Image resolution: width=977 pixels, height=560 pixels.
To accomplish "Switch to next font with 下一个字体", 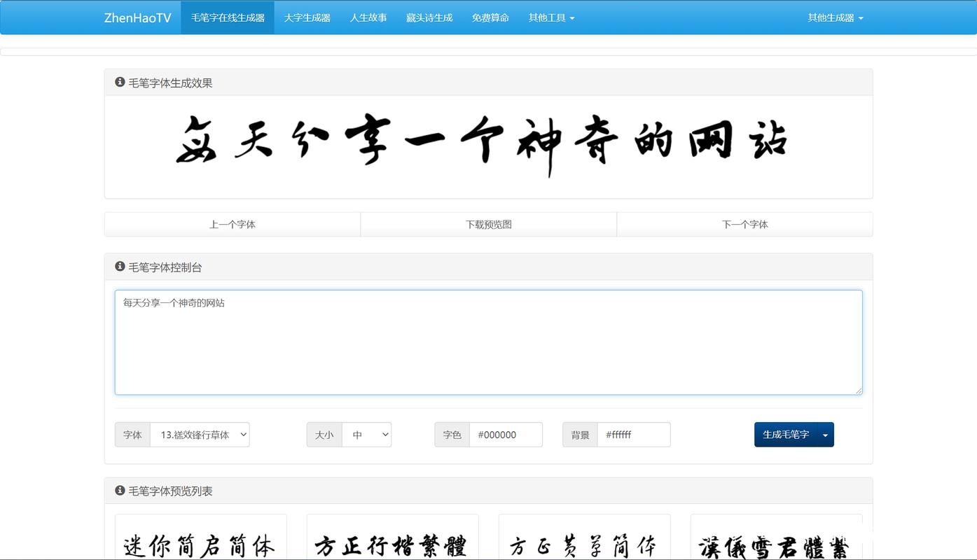I will click(745, 225).
